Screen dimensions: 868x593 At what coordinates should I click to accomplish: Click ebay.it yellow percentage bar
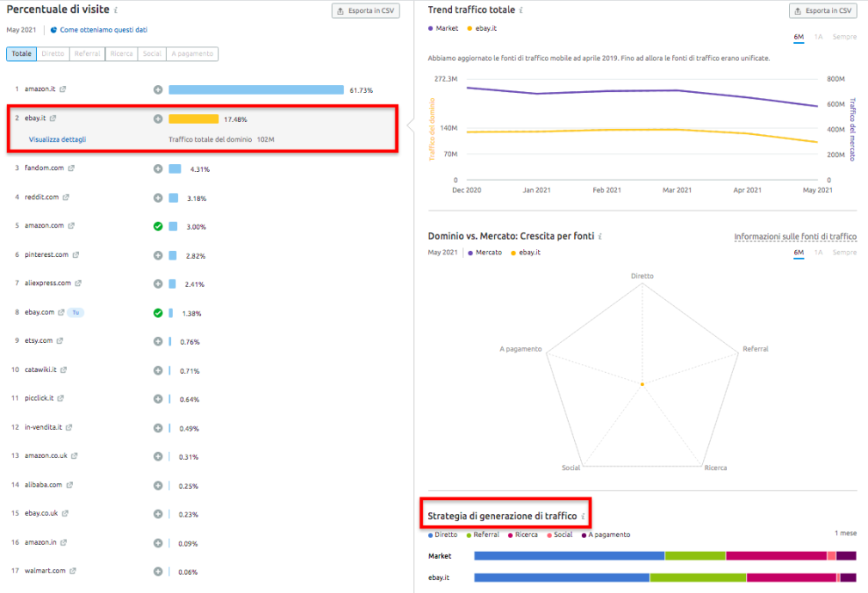point(193,119)
